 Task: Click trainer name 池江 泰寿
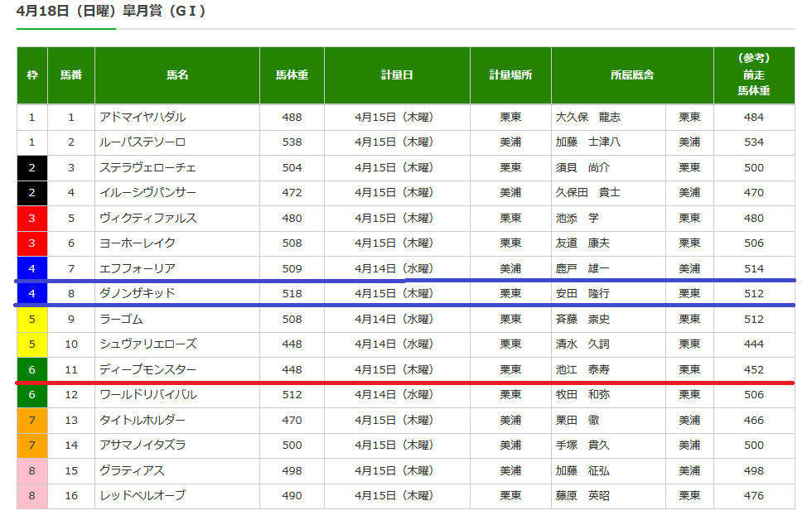pos(582,370)
